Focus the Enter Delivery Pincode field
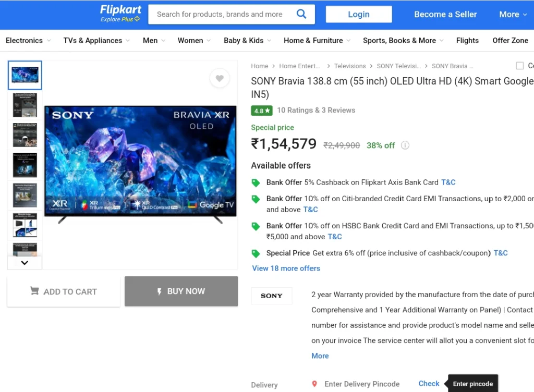 pyautogui.click(x=362, y=384)
